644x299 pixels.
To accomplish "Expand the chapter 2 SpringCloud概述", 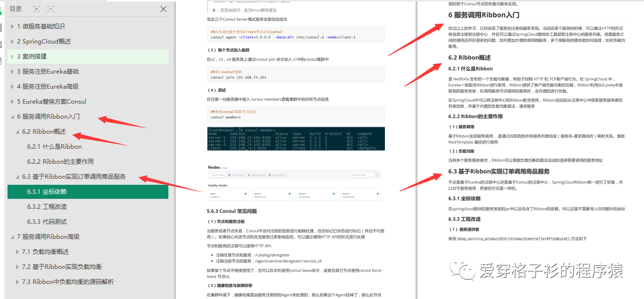I will point(12,42).
